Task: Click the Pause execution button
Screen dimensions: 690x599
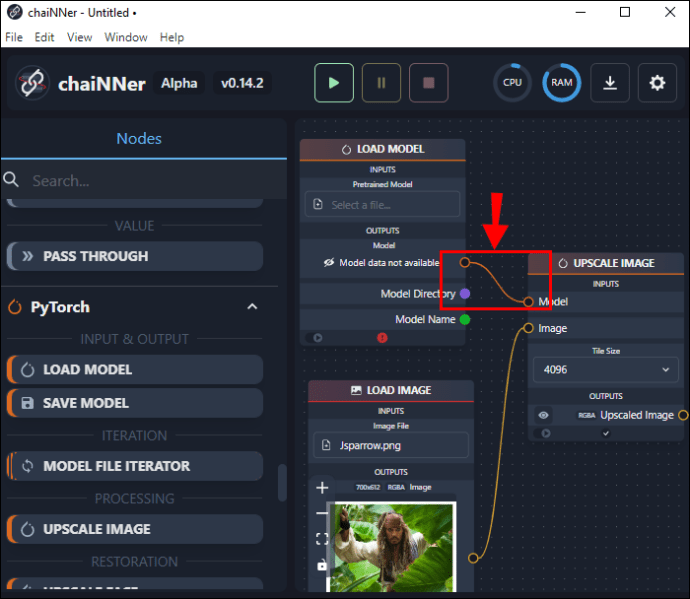Action: point(381,83)
